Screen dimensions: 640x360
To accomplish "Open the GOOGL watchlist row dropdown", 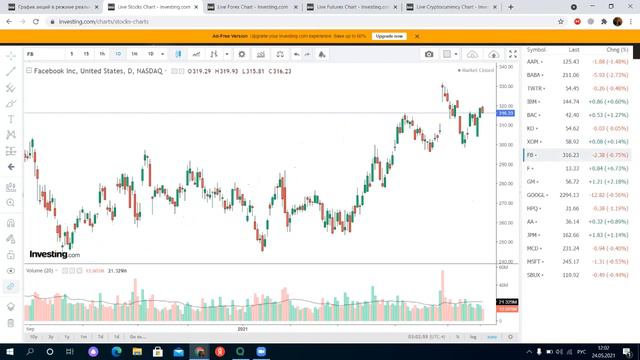I will point(547,196).
